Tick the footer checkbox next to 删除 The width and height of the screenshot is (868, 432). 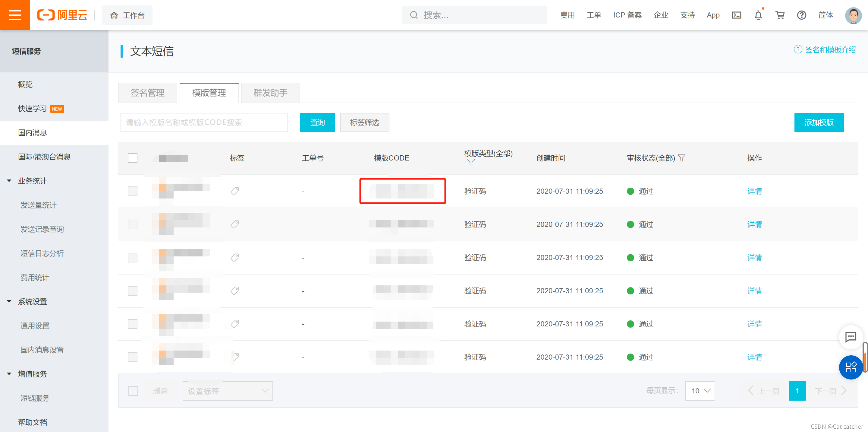pyautogui.click(x=133, y=391)
